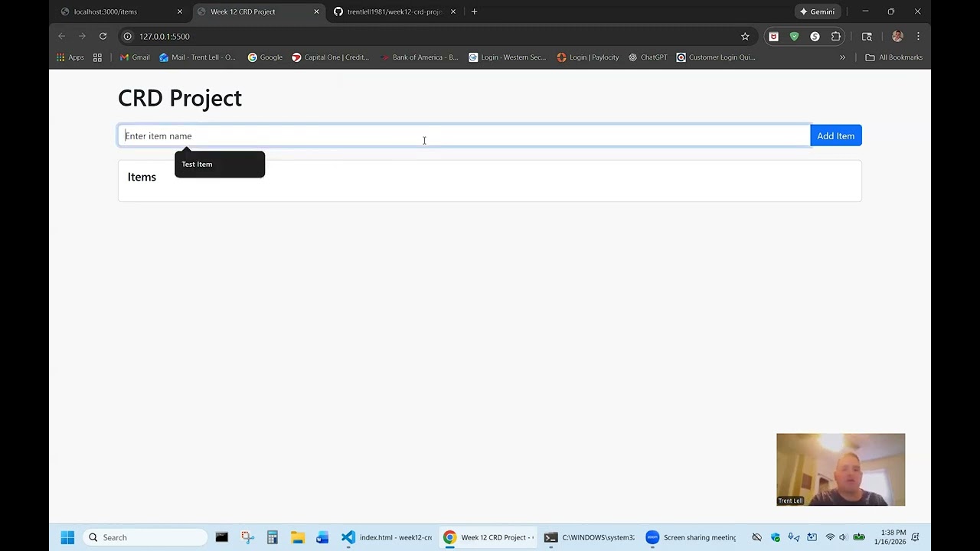Open the Gemini assistant button

(x=818, y=11)
